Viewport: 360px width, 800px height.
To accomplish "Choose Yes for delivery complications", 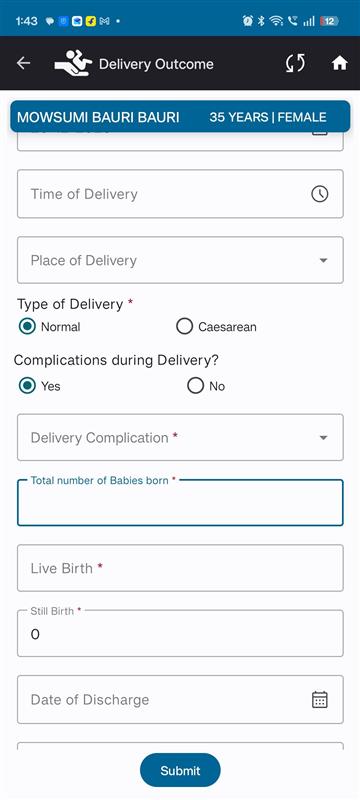I will [40, 386].
